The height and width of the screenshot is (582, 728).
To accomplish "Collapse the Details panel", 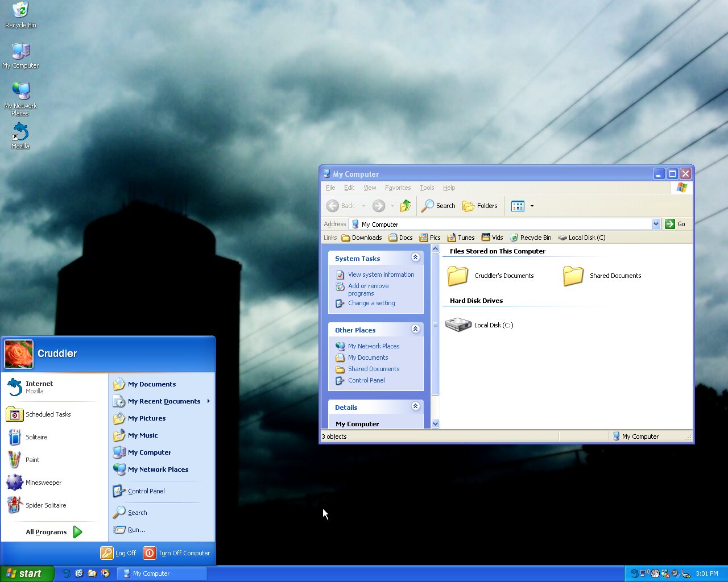I will click(415, 406).
